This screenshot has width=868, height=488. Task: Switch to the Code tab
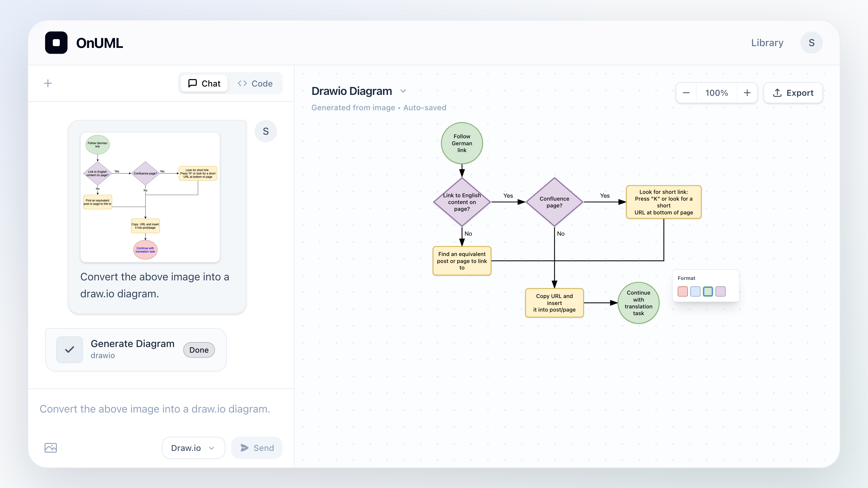[255, 84]
